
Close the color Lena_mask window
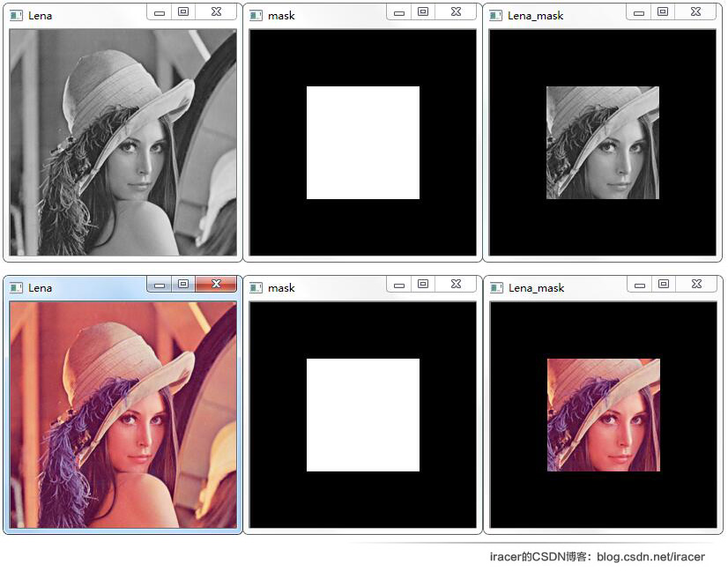pos(696,284)
